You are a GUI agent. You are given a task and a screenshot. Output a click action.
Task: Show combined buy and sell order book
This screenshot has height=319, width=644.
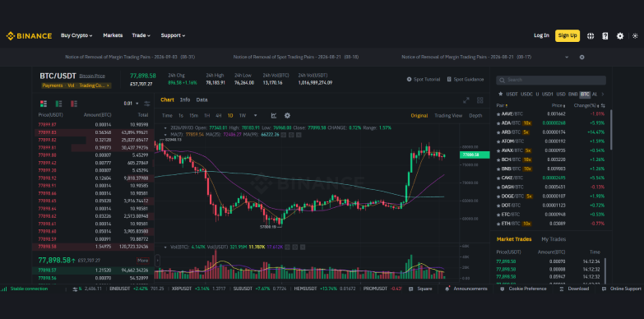point(44,104)
